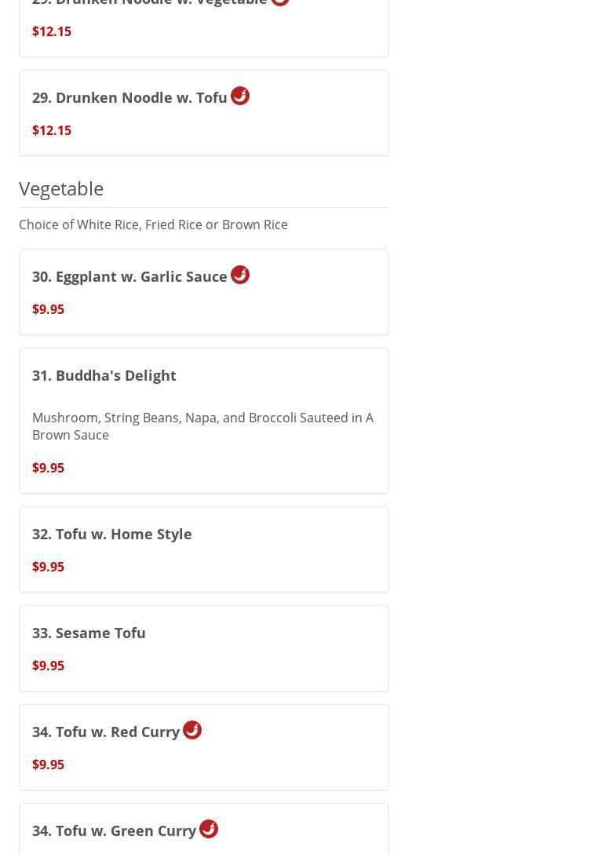Viewport: 616px width, 854px height.
Task: Click the $9.95 price under Buddha's Delight
Action: [x=48, y=468]
